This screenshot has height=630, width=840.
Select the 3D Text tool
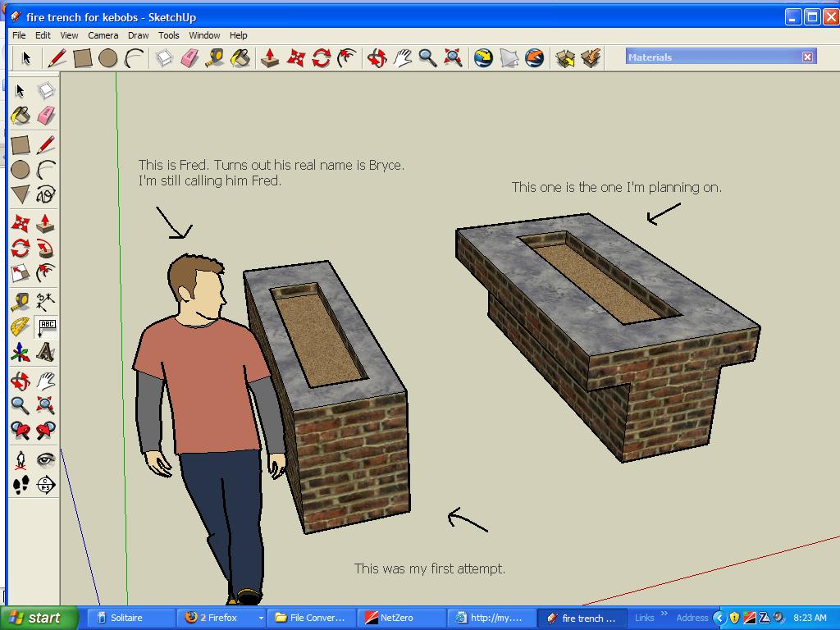tap(46, 353)
